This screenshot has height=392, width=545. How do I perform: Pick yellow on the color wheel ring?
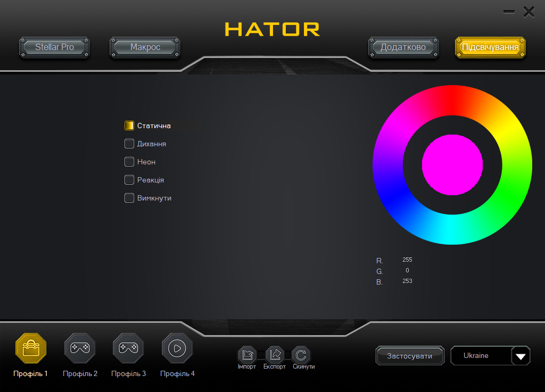(508, 132)
